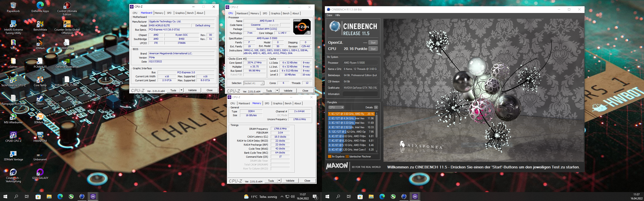Click Validate in Mainboard CPU-Z window

point(192,90)
